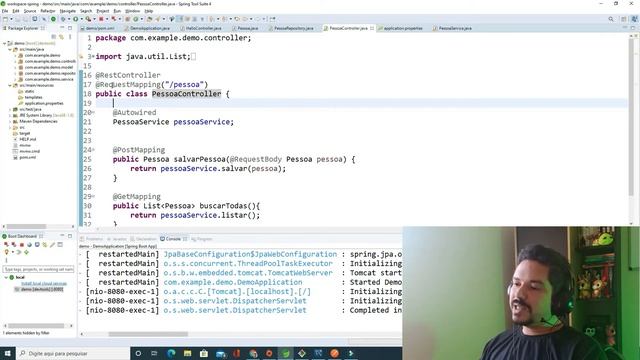640x360 pixels.
Task: Expand the src/test/java folder
Action: coord(10,109)
